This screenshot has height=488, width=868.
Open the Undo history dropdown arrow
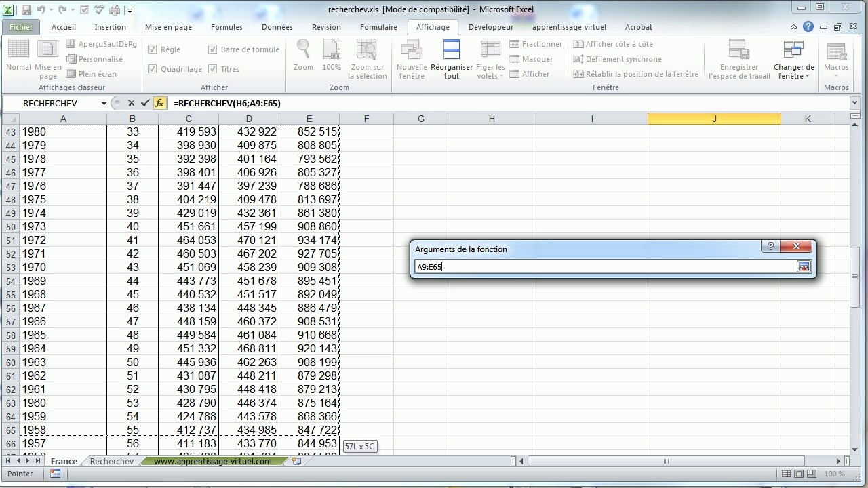point(51,11)
